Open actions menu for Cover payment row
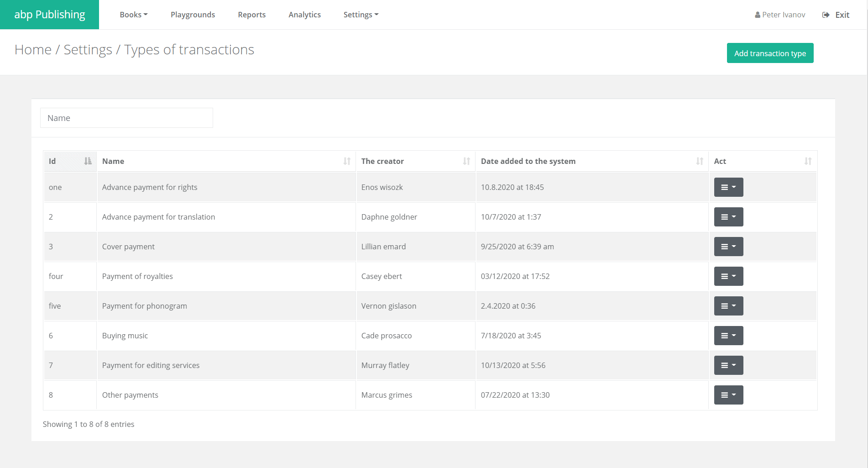 coord(728,247)
